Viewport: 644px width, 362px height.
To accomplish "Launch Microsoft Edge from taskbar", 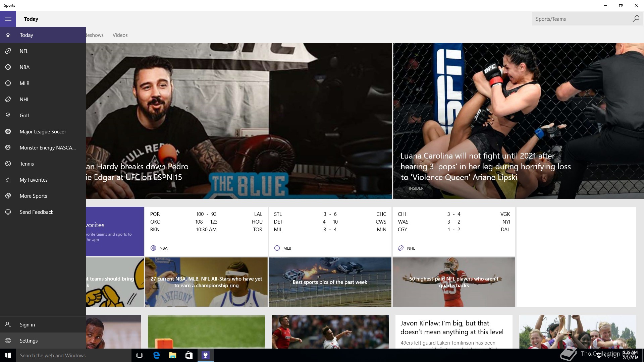I will [156, 355].
